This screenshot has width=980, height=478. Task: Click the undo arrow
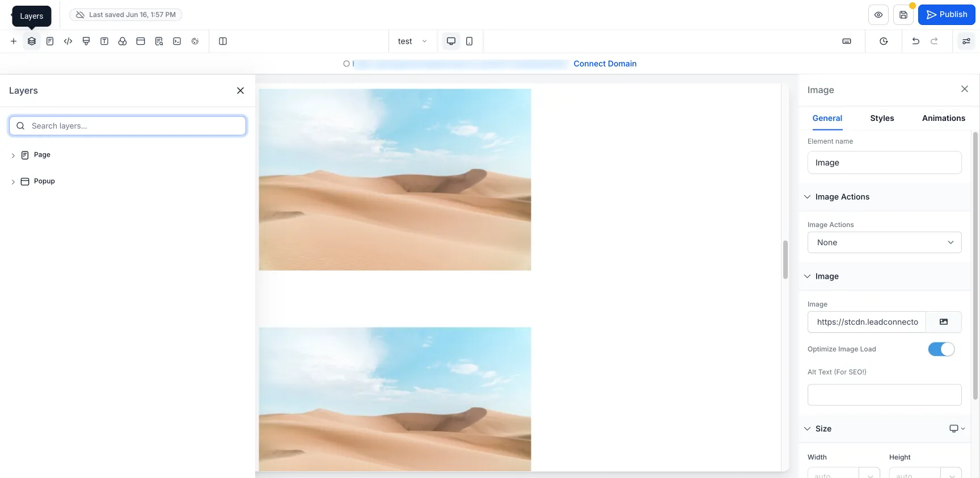click(915, 41)
